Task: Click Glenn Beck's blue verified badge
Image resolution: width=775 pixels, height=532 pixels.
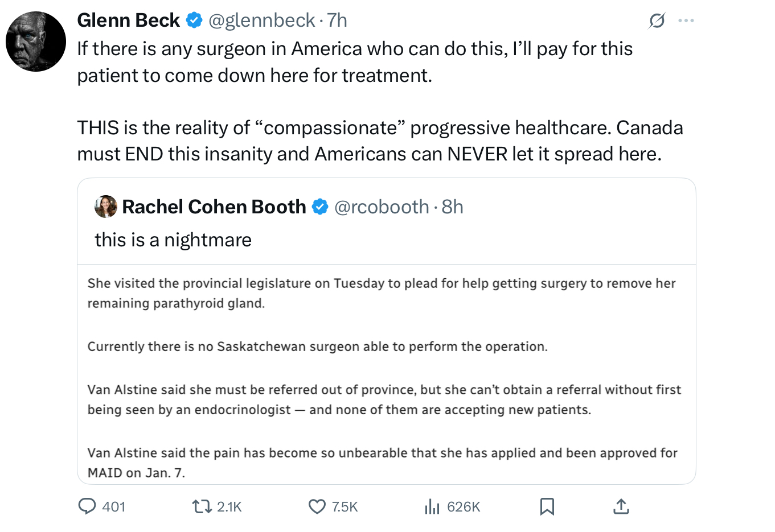Action: [x=194, y=20]
